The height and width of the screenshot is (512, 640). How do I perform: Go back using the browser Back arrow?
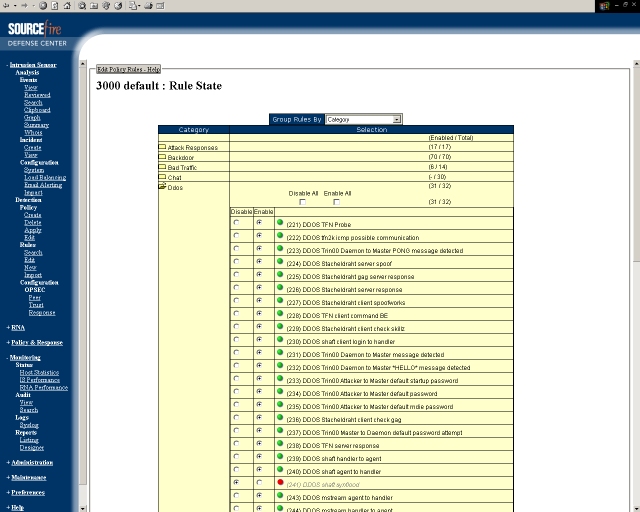[x=6, y=6]
